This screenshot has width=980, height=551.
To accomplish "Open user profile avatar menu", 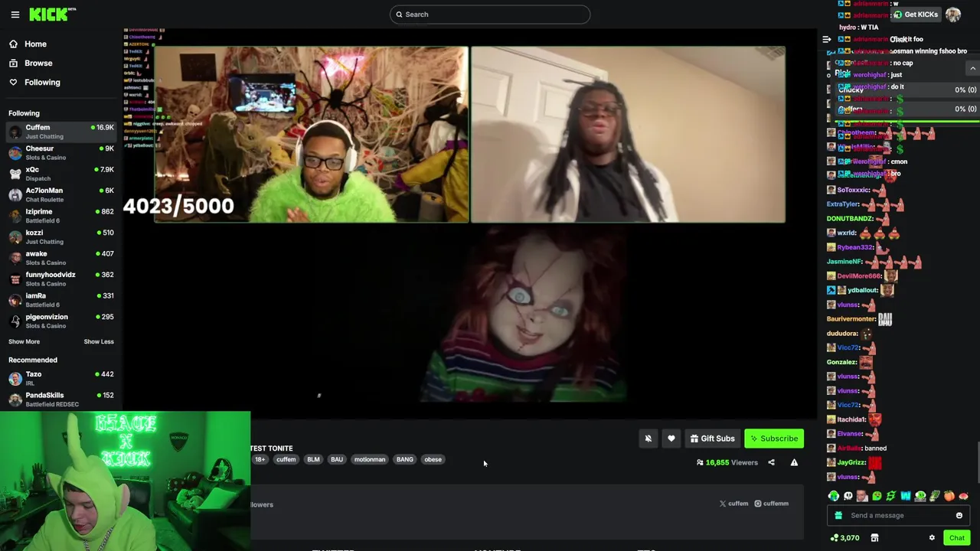I will point(953,15).
